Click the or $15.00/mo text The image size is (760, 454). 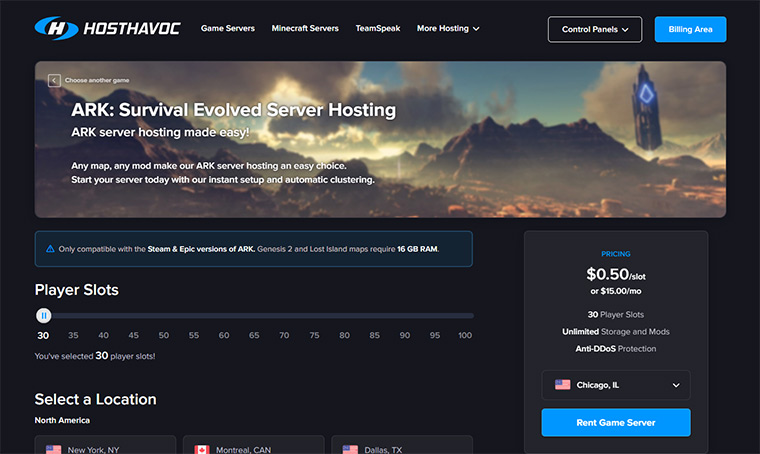pos(616,291)
